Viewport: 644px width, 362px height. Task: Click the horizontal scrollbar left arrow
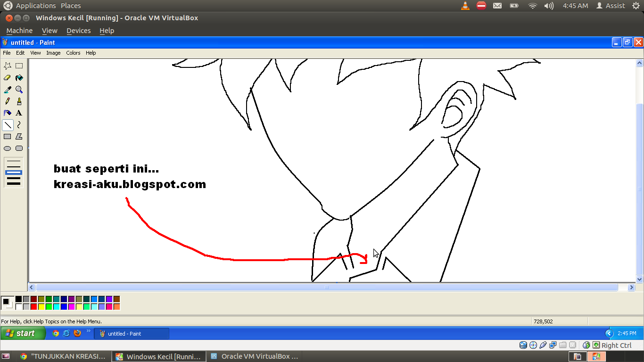(x=32, y=288)
